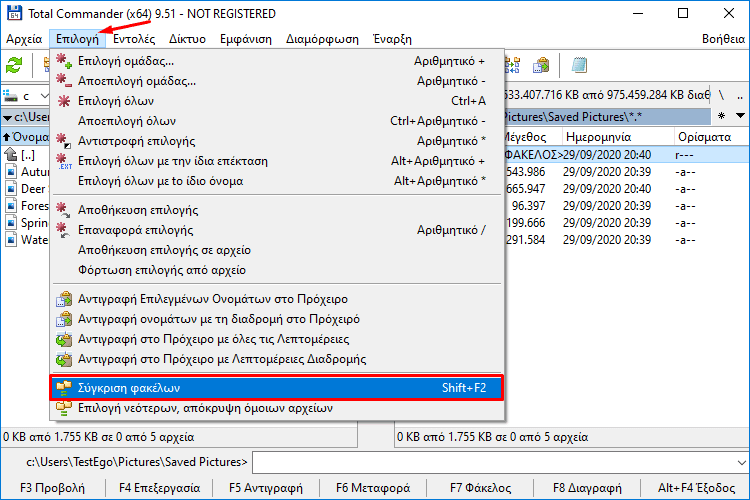Image resolution: width=750 pixels, height=500 pixels.
Task: Click the icon beside Αποεπιλογή ομάδας
Action: coord(64,81)
